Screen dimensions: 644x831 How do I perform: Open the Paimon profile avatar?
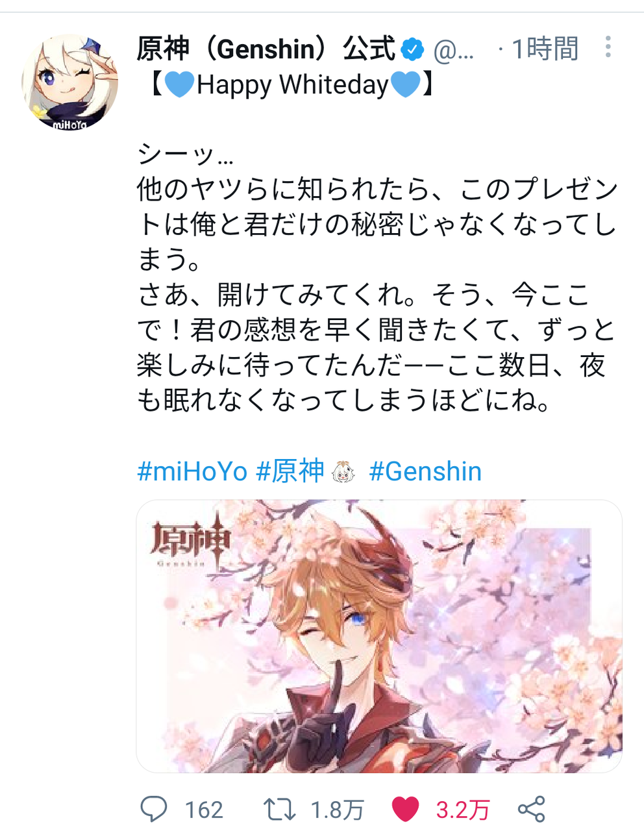(70, 81)
